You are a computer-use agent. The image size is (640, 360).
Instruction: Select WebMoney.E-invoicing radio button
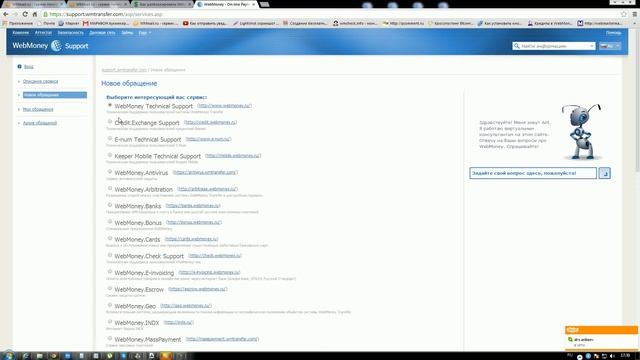click(x=110, y=272)
